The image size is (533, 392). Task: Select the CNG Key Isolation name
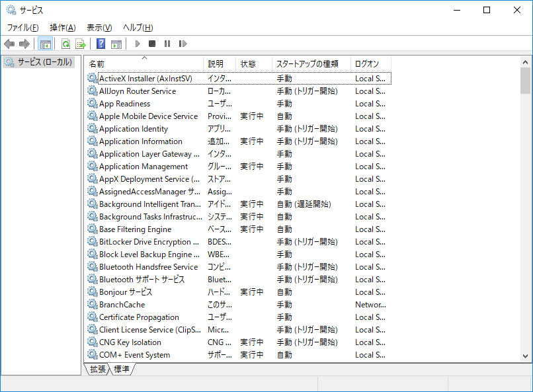(130, 342)
